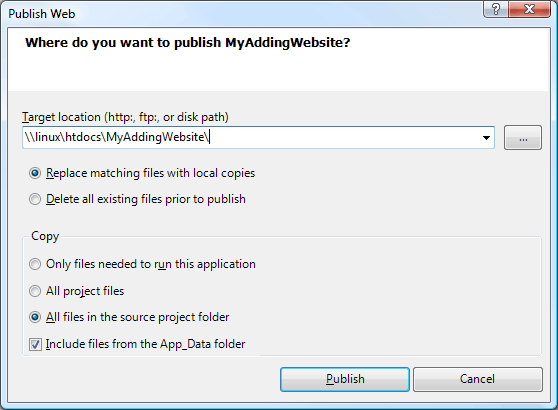Click the Target location label text
The width and height of the screenshot is (558, 410).
(125, 117)
